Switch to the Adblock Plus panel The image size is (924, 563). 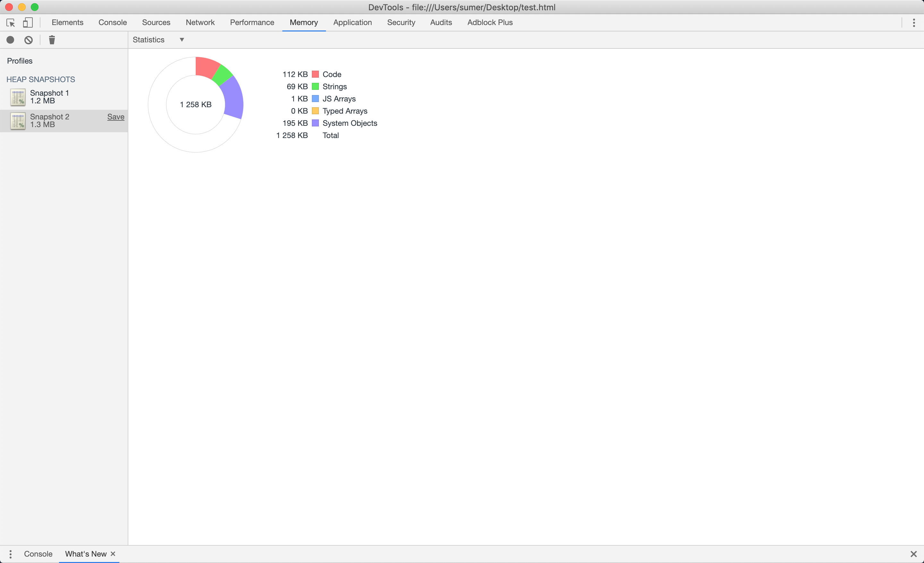490,22
